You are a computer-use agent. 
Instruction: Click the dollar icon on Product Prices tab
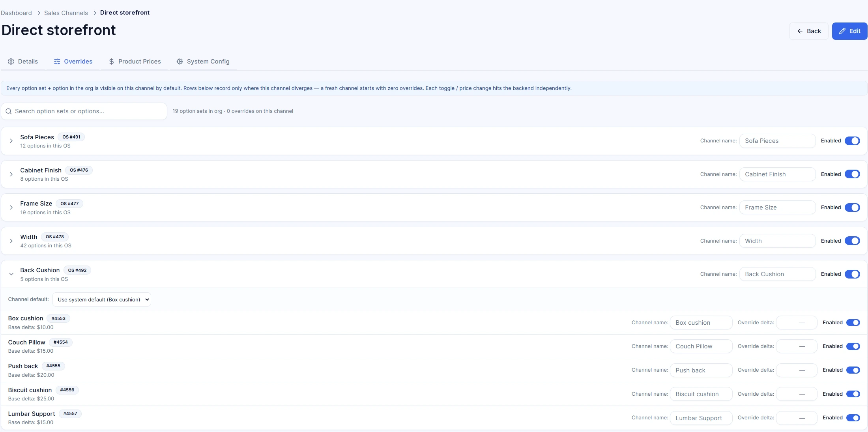coord(112,62)
